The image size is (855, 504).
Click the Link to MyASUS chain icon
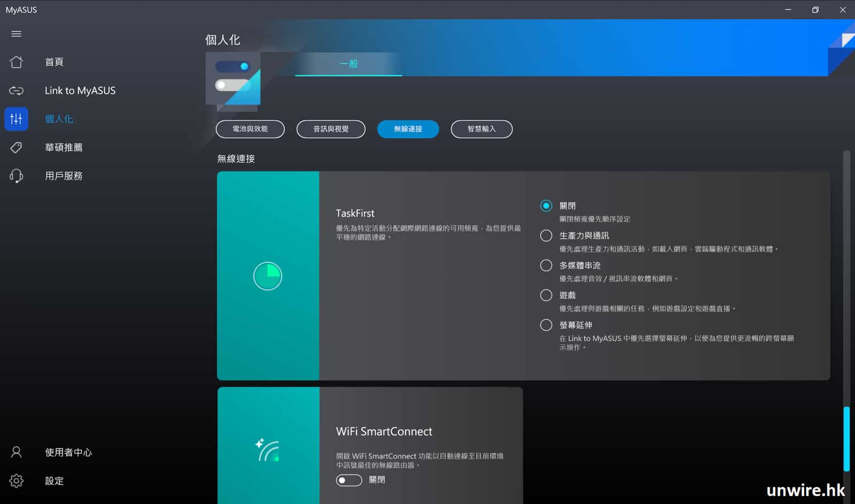point(16,91)
